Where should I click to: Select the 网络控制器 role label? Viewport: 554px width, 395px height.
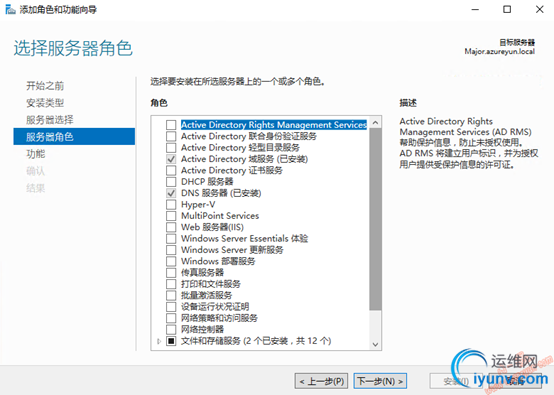pyautogui.click(x=202, y=329)
